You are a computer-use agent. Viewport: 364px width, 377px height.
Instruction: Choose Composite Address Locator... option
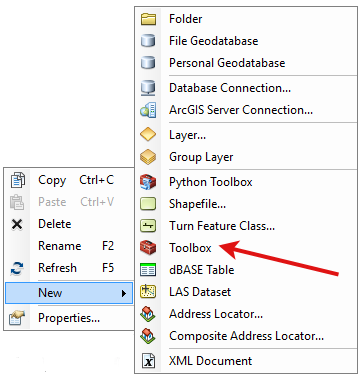pos(247,336)
